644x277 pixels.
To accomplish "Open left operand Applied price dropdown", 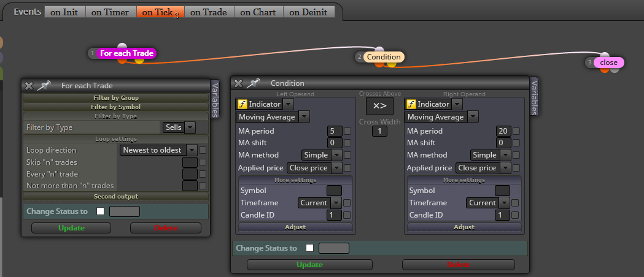I will [x=314, y=168].
